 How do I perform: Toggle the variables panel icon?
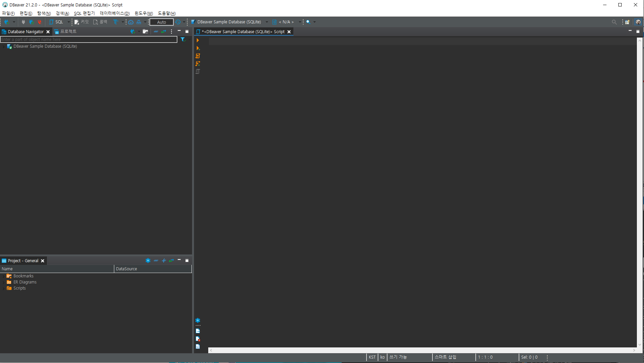(198, 347)
